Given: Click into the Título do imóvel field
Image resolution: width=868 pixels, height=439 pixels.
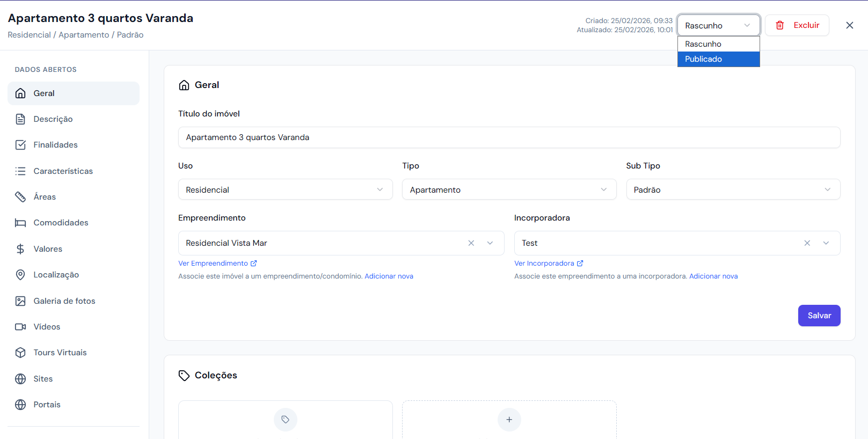Looking at the screenshot, I should [x=509, y=137].
